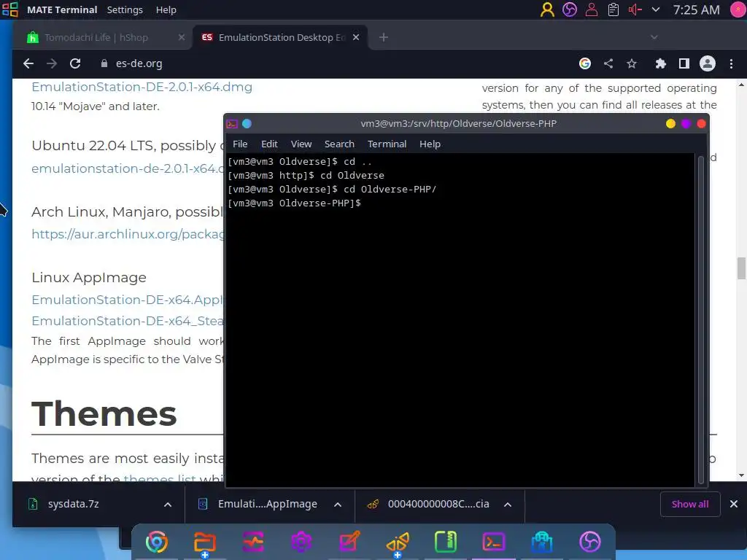Viewport: 747px width, 560px height.
Task: Reload the es-de.org page
Action: [x=75, y=63]
